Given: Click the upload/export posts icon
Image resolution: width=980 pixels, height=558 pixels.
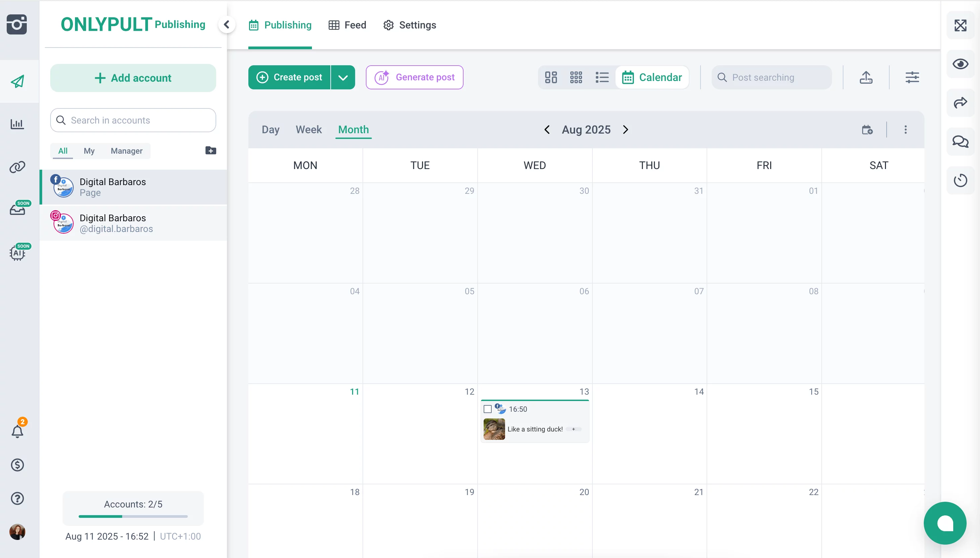Looking at the screenshot, I should coord(866,77).
